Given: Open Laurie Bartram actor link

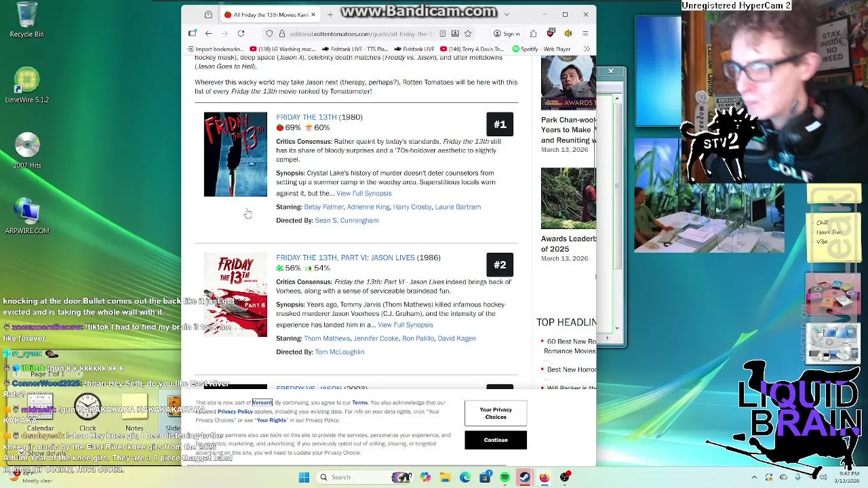Looking at the screenshot, I should tap(458, 207).
